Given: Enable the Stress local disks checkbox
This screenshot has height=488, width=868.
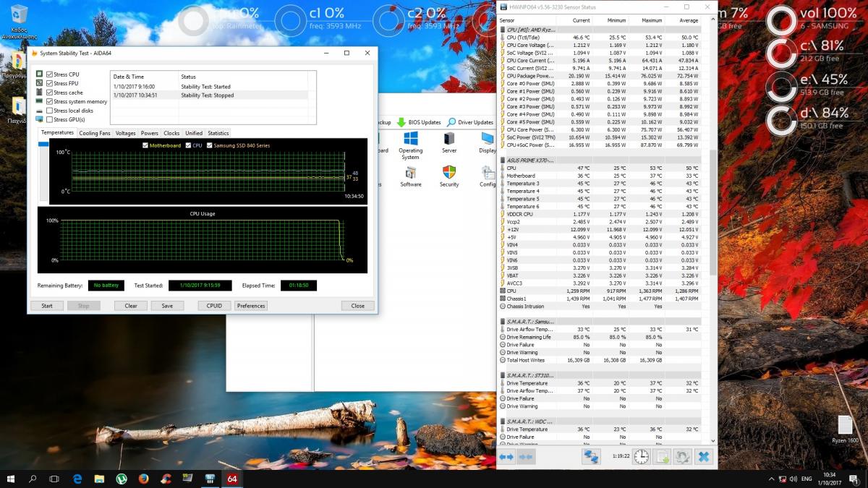Looking at the screenshot, I should click(49, 111).
